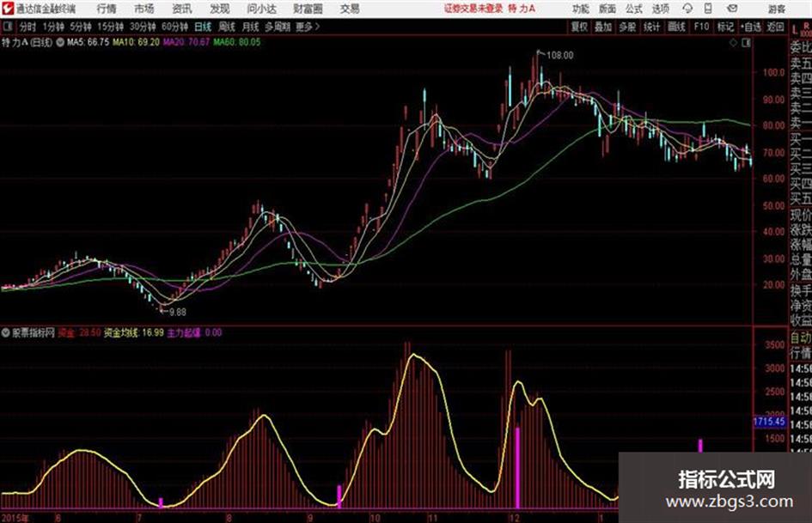
Task: Open the round settings icon beside 特力A (日线)
Action: click(60, 42)
